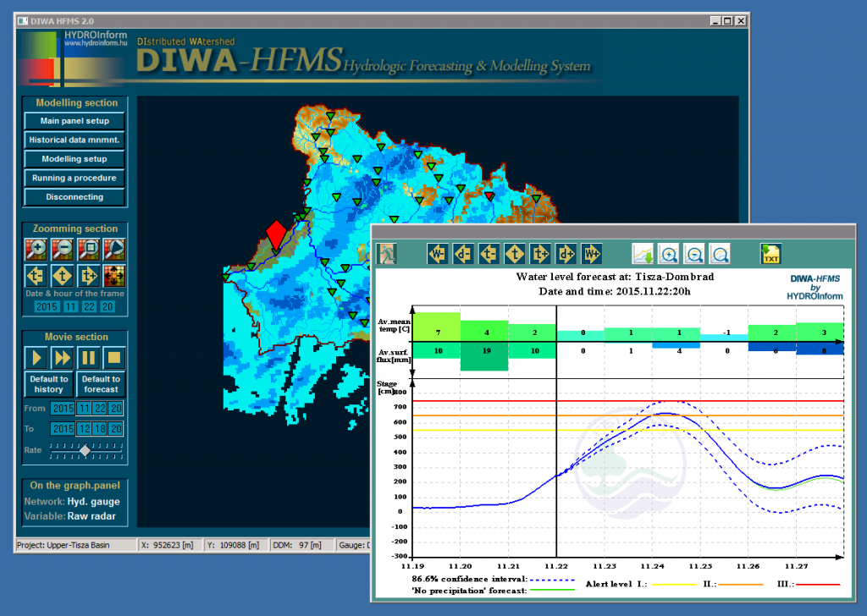This screenshot has width=867, height=616.
Task: Click the zoom in magnifier in Zoomming section
Action: (x=36, y=250)
